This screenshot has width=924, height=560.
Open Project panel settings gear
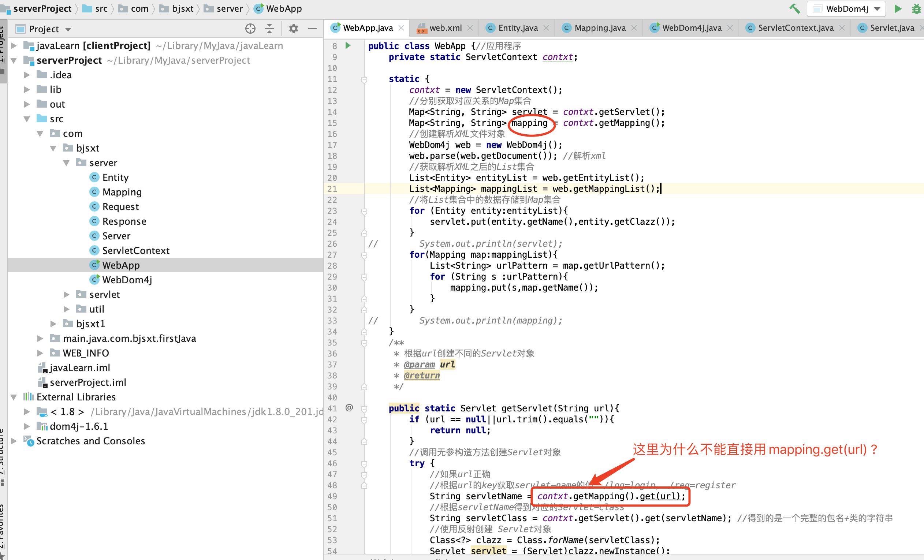(x=293, y=29)
